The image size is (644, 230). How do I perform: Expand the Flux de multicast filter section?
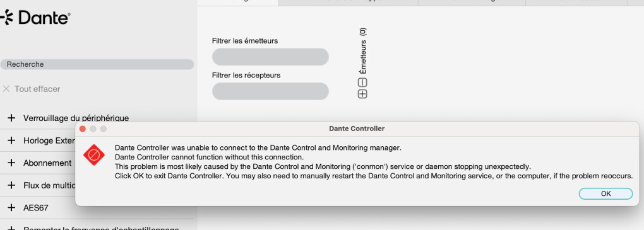[11, 185]
